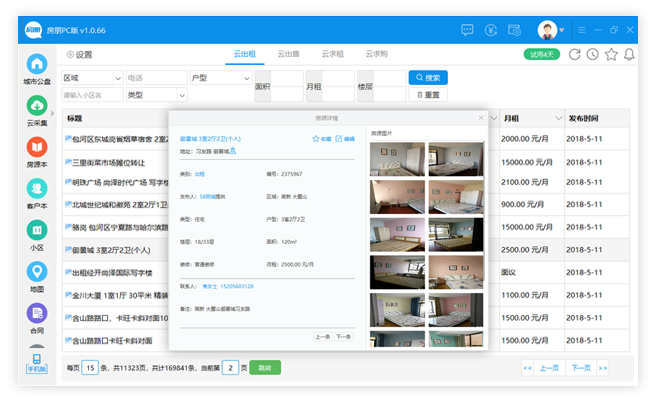The width and height of the screenshot is (654, 405).
Task: Open the 云采集 cloud download icon
Action: coord(37,105)
